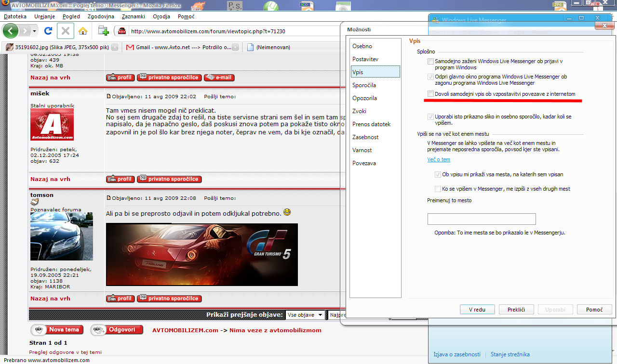Viewport: 617px width, 364px height.
Task: Click the post icon beside tomson's Objavljeno date
Action: click(108, 198)
